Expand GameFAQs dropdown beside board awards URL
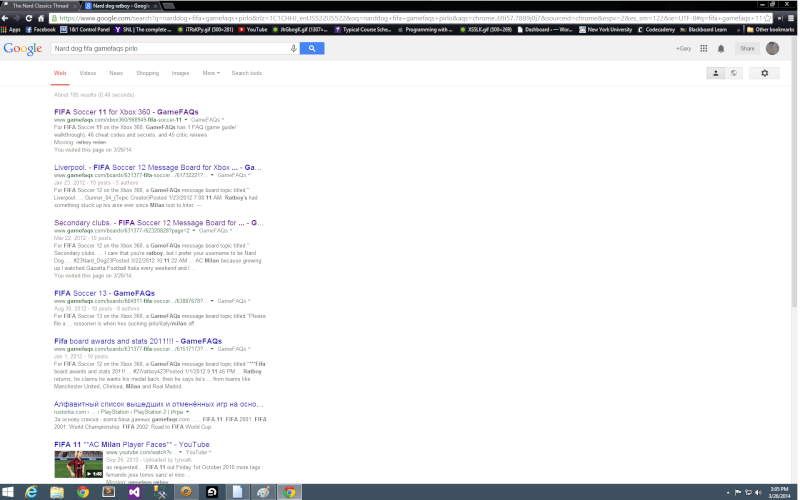 coord(234,349)
